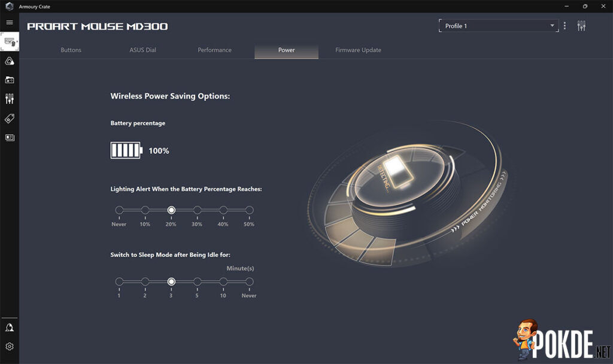Open the equalizer settings icon at top right
Screen dimensions: 613x364
tap(581, 26)
